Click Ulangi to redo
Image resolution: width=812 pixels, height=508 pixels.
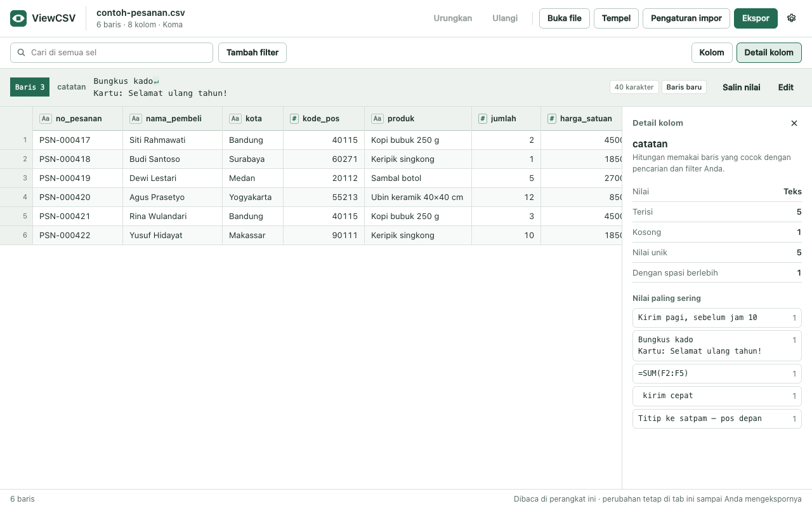[x=505, y=18]
